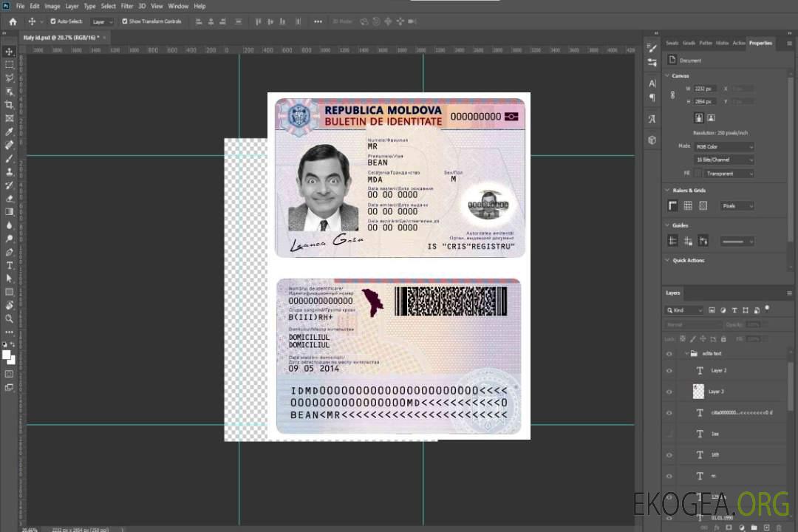Click the lock all padlock icon
This screenshot has height=532, width=798.
(x=723, y=339)
